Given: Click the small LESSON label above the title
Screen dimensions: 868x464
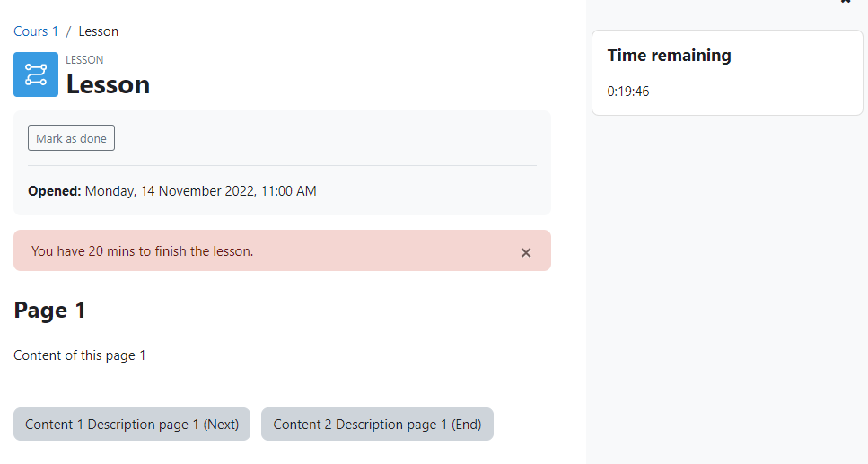Looking at the screenshot, I should click(84, 60).
